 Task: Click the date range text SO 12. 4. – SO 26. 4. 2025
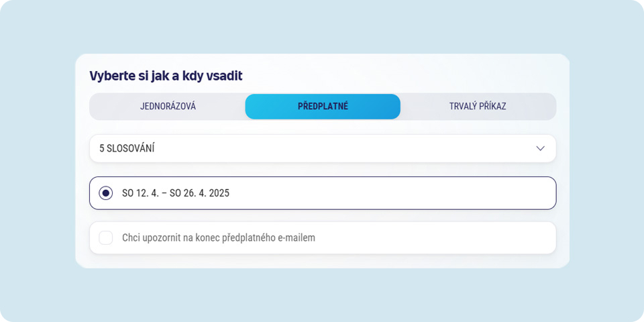(x=176, y=193)
